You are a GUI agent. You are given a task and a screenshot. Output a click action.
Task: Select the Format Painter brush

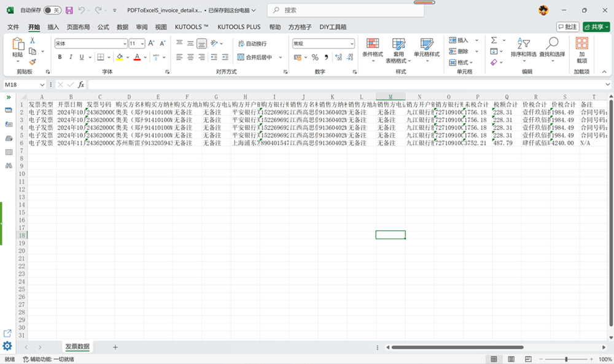coord(33,62)
